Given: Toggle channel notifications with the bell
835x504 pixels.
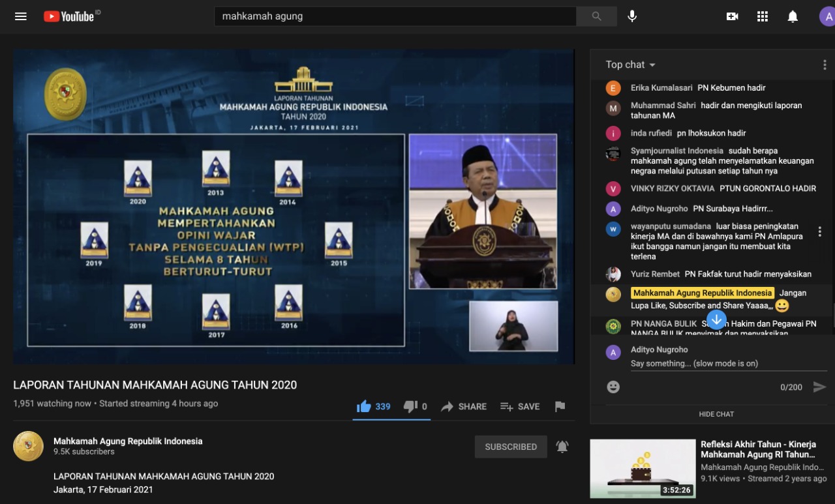Looking at the screenshot, I should click(x=562, y=447).
